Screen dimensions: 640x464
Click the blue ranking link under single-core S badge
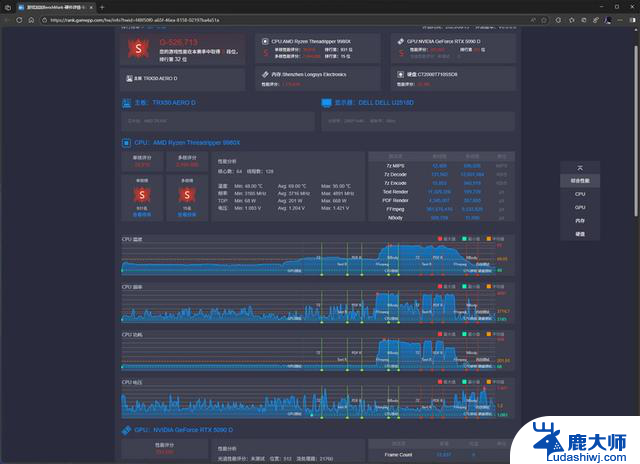click(x=142, y=215)
